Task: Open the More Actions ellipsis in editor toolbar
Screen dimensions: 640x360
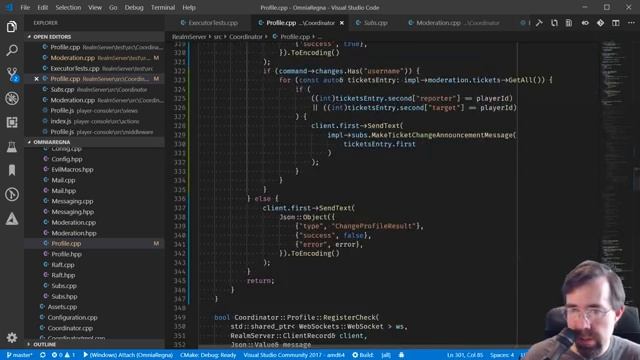Action: click(631, 23)
